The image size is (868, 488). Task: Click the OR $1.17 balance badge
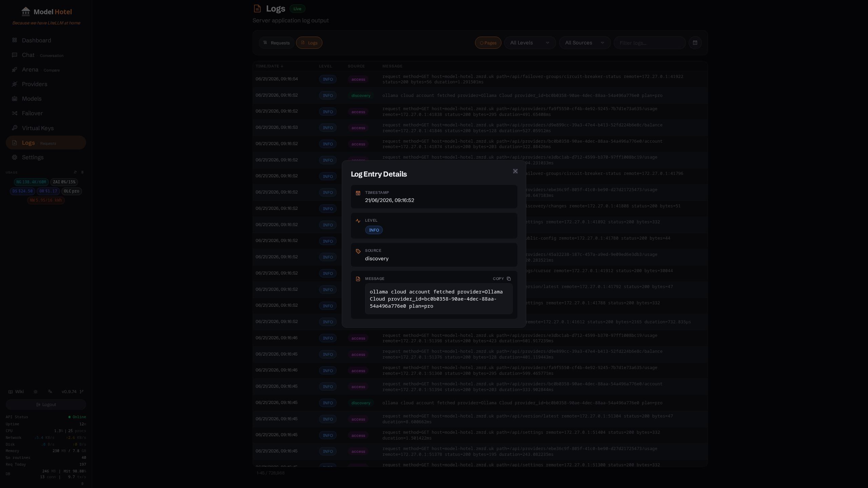pos(48,191)
